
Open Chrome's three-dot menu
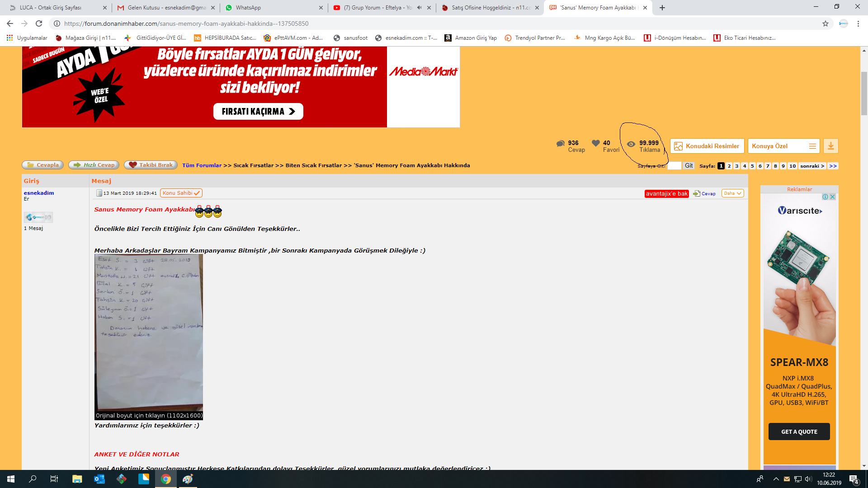click(858, 23)
